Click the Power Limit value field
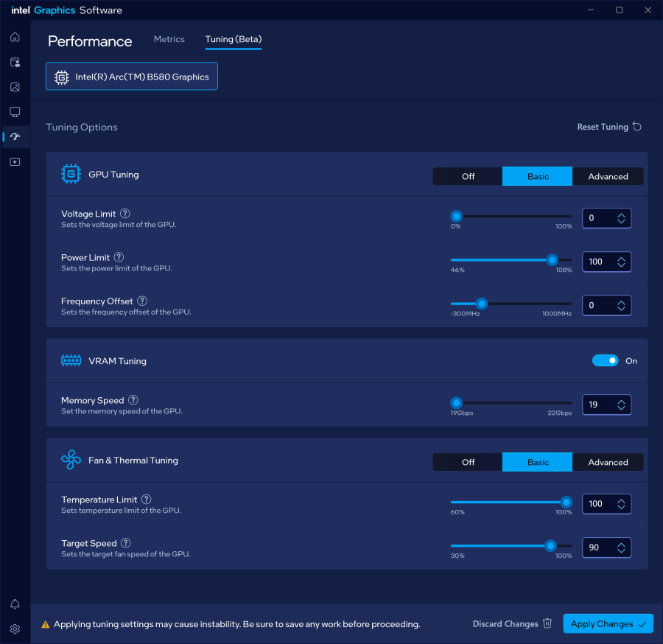Image resolution: width=663 pixels, height=644 pixels. pos(606,262)
